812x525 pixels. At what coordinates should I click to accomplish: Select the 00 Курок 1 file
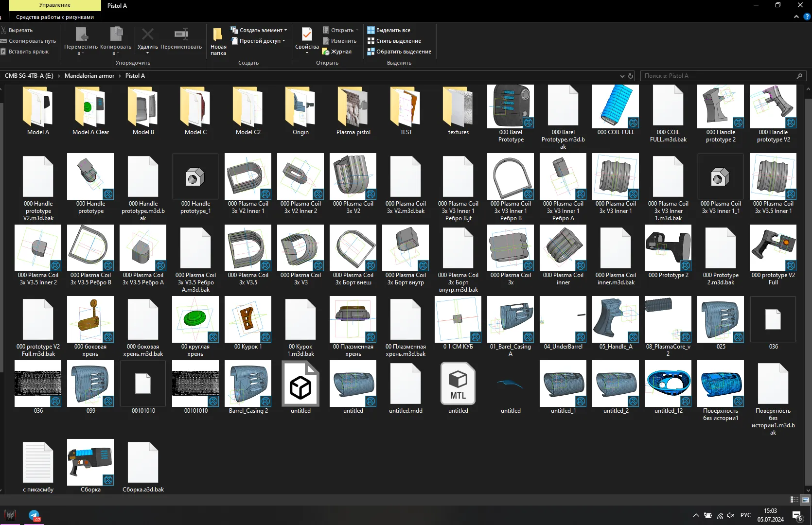tap(248, 323)
